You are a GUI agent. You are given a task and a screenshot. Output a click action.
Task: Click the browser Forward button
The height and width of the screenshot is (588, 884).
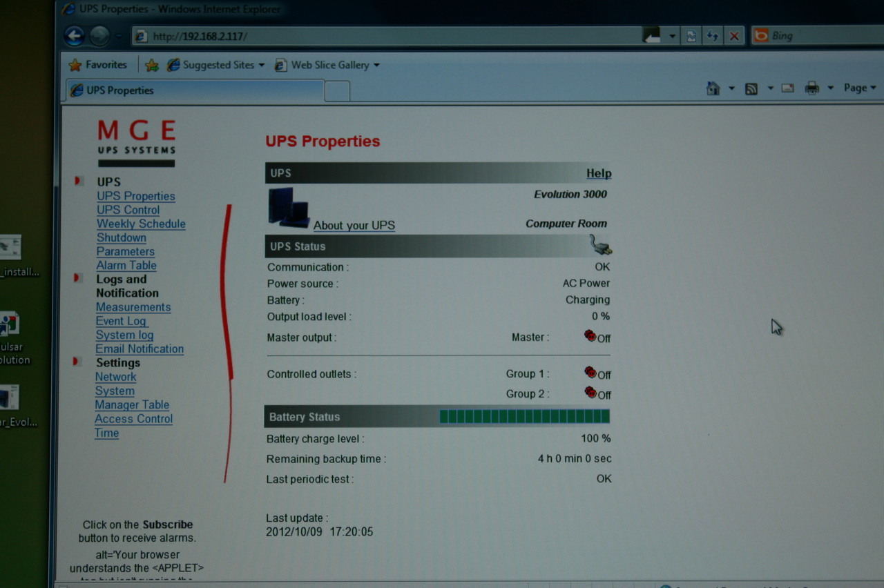coord(100,36)
